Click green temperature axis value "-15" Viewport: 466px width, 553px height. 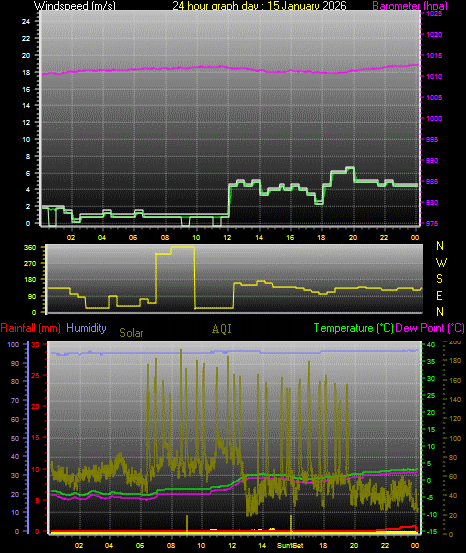click(431, 531)
